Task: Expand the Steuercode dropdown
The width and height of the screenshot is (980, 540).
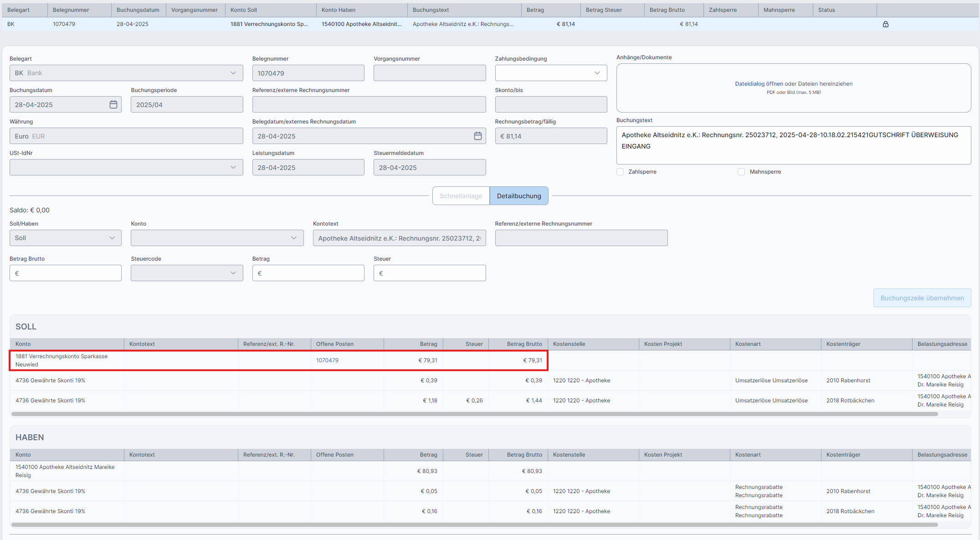Action: coord(187,273)
